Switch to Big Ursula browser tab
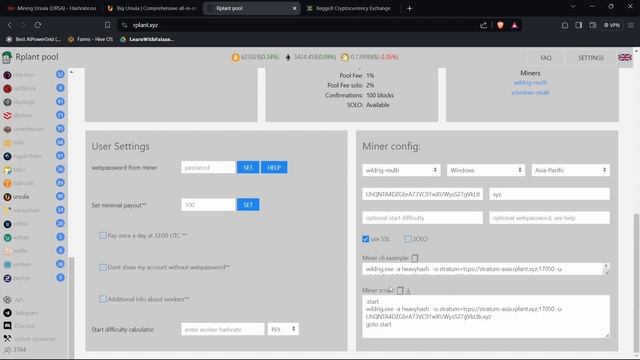640x360 pixels. pyautogui.click(x=151, y=8)
